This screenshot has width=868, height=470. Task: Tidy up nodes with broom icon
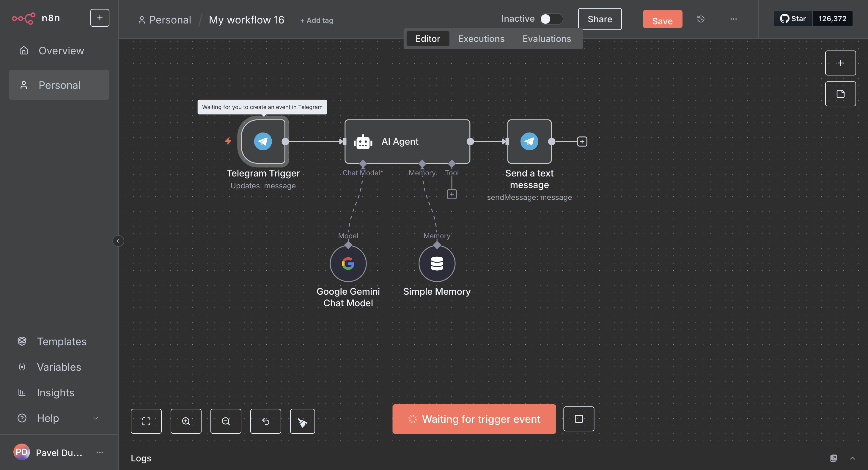pyautogui.click(x=302, y=421)
